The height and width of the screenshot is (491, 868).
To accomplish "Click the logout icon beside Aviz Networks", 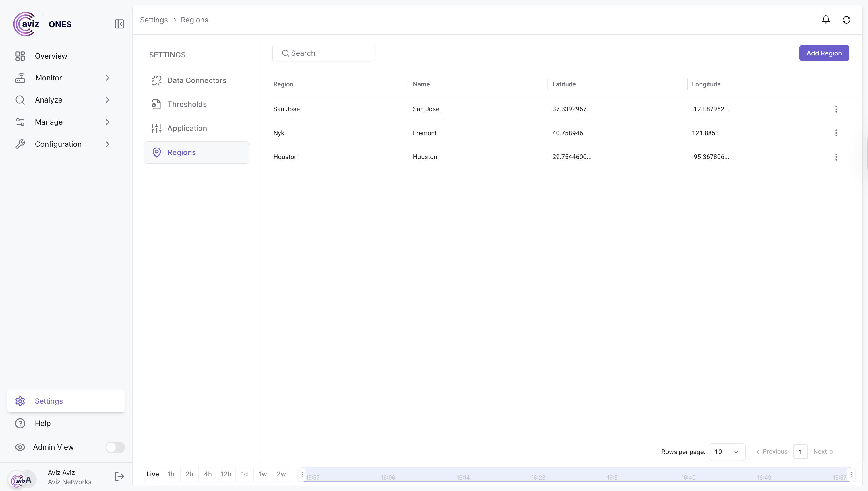I will (119, 476).
